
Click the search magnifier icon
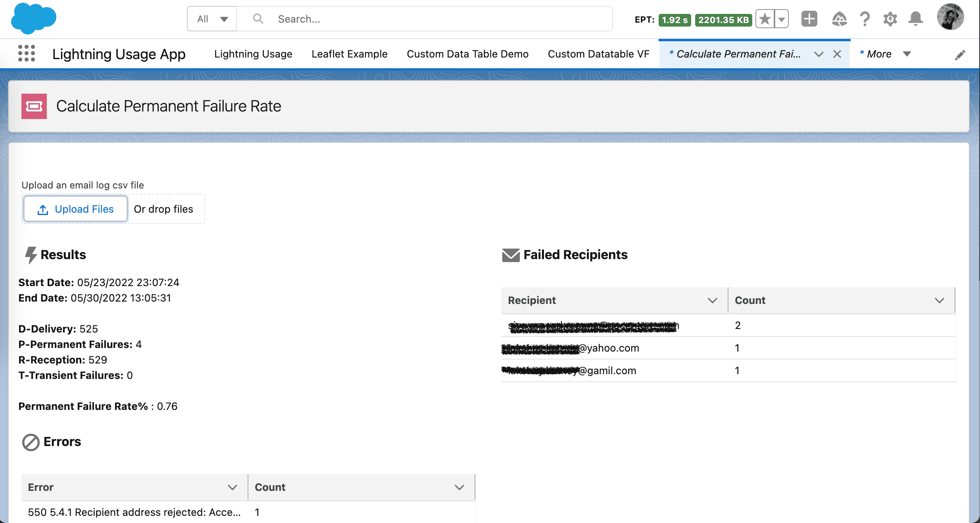point(257,19)
